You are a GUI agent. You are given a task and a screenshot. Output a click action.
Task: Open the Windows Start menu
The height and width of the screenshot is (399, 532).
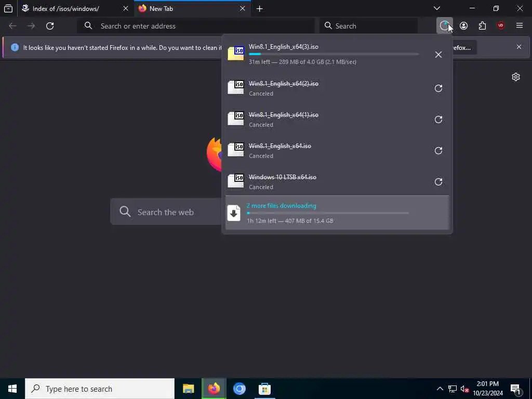coord(12,389)
